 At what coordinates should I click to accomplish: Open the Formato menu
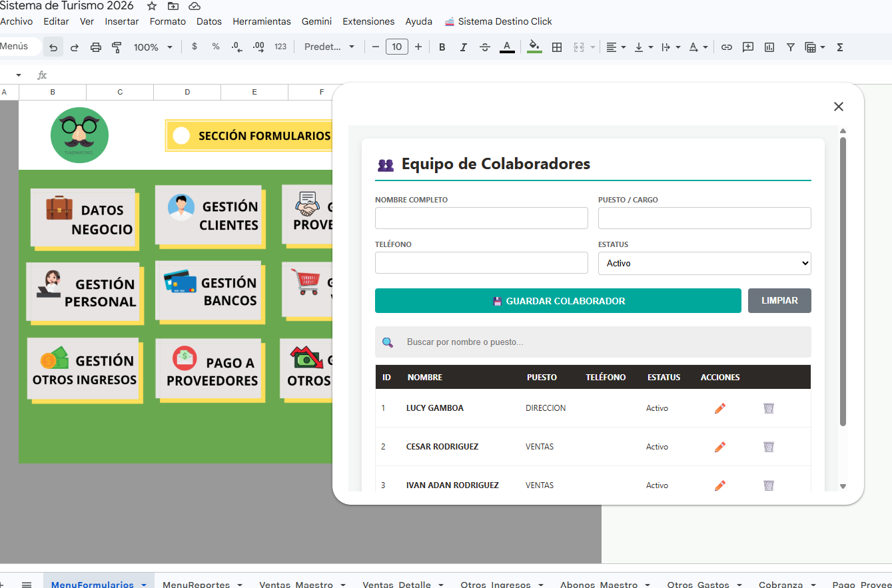pyautogui.click(x=168, y=21)
